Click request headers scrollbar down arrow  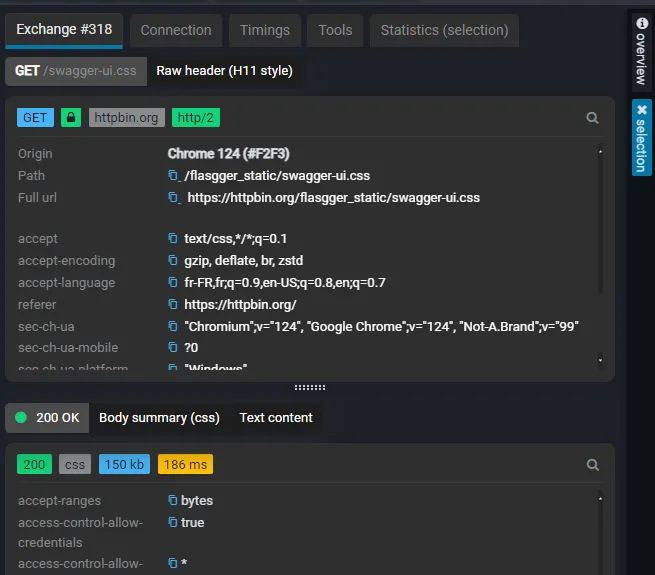(x=600, y=360)
